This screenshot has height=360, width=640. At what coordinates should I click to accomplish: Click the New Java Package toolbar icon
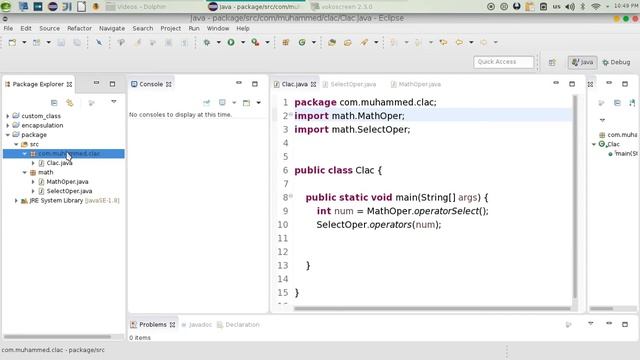(x=286, y=42)
